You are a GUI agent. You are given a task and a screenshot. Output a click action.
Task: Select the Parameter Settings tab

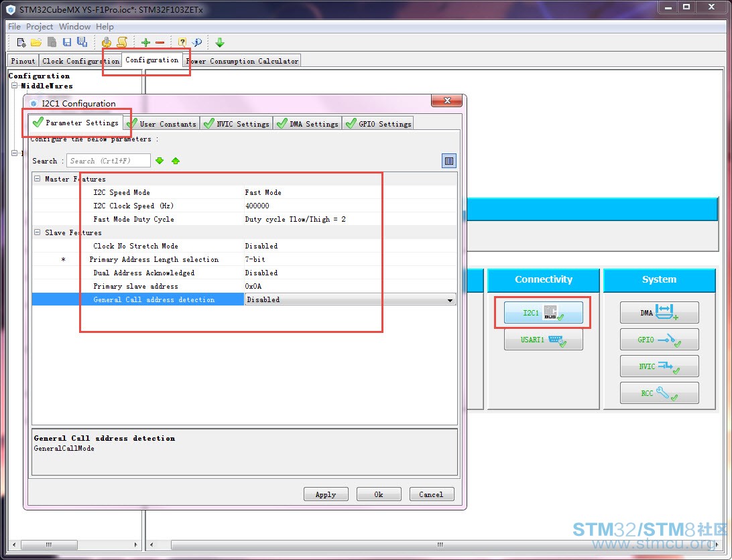tap(76, 123)
